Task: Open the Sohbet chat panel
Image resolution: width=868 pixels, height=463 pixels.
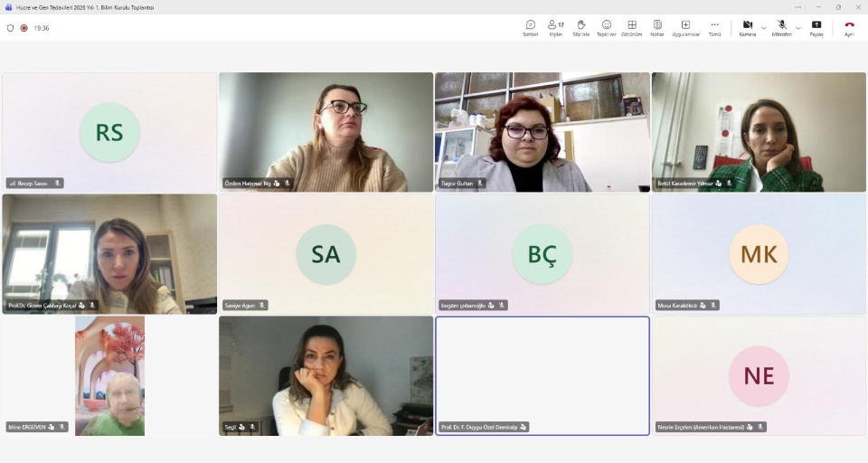Action: (x=531, y=28)
